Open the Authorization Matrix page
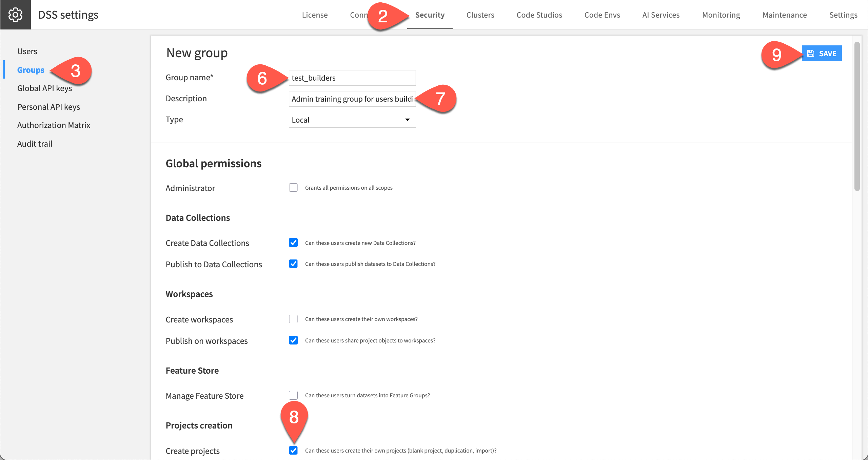Viewport: 868px width, 460px height. pyautogui.click(x=54, y=125)
